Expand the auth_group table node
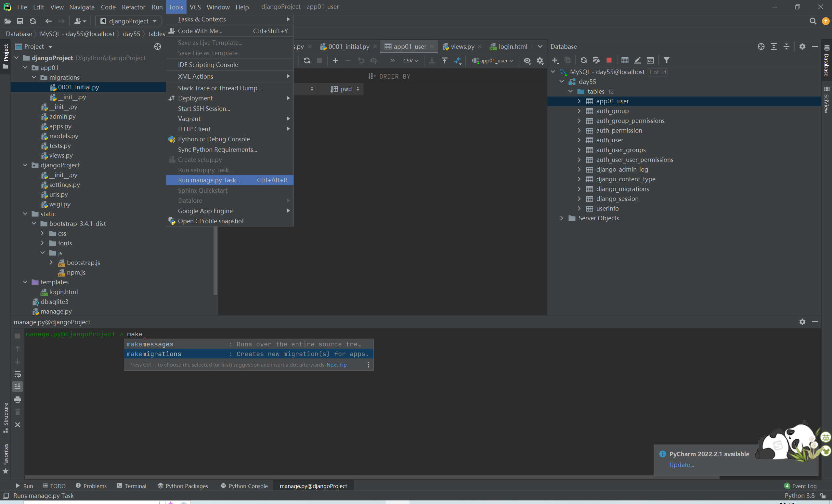Image resolution: width=832 pixels, height=504 pixels. [579, 111]
